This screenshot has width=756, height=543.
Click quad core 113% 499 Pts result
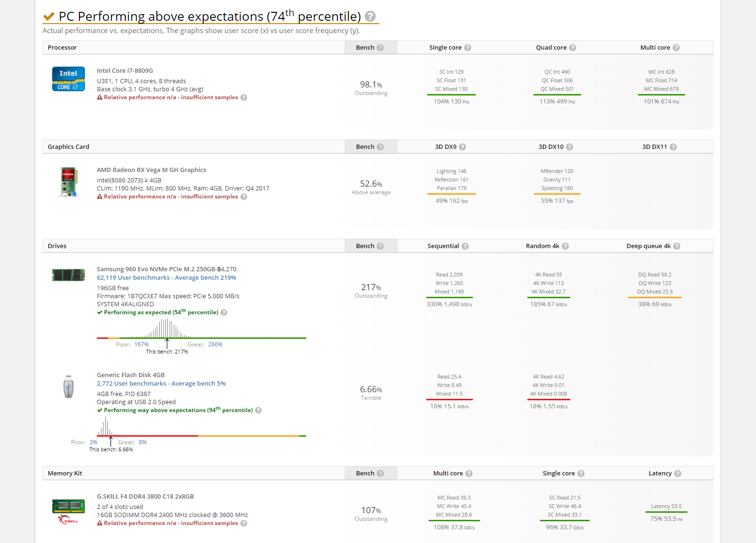point(557,102)
